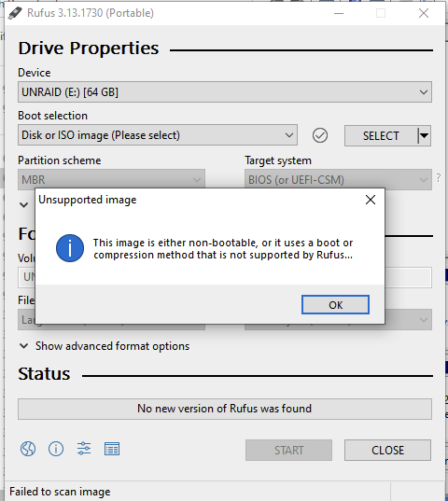
Task: Click the 'Status' heading
Action: click(x=44, y=374)
